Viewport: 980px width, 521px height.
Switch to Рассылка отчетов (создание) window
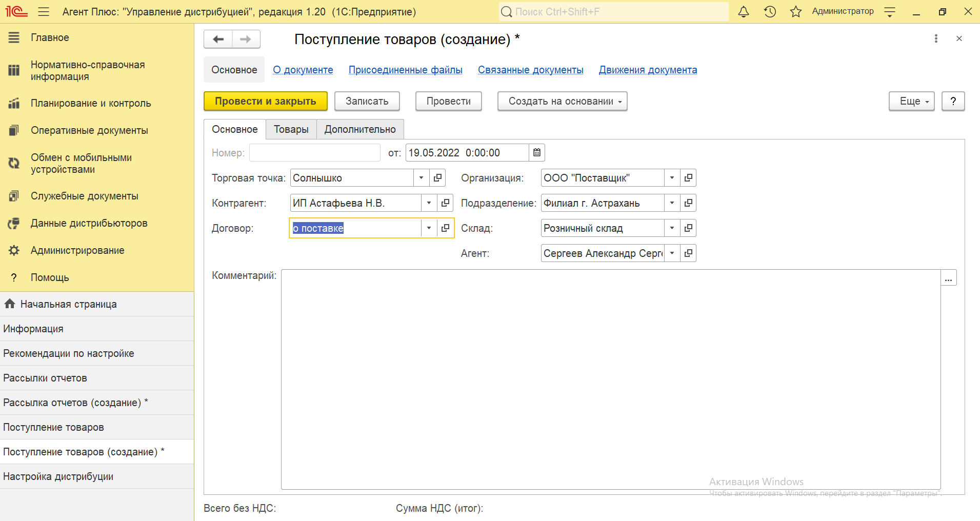tap(97, 403)
